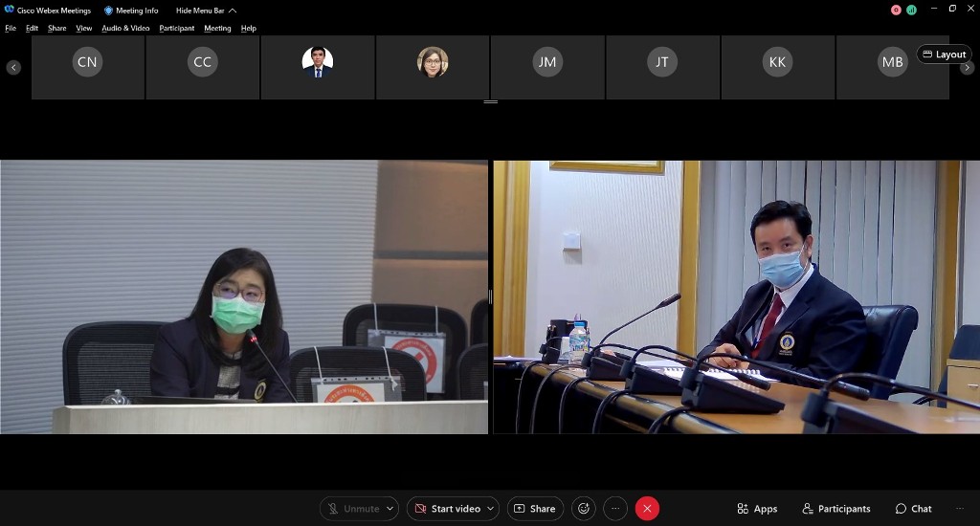Change the view using the Layout button
980x526 pixels.
(x=944, y=55)
